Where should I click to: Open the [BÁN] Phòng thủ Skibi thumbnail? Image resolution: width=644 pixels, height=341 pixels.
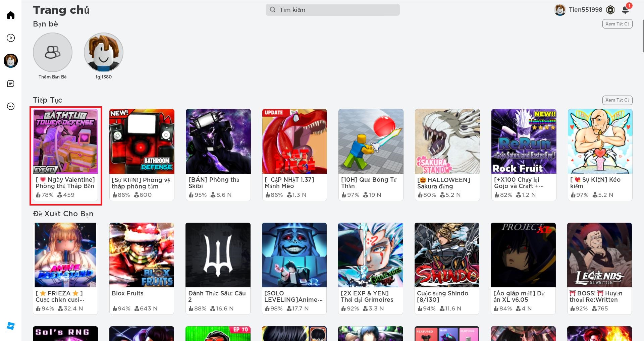[x=218, y=141]
